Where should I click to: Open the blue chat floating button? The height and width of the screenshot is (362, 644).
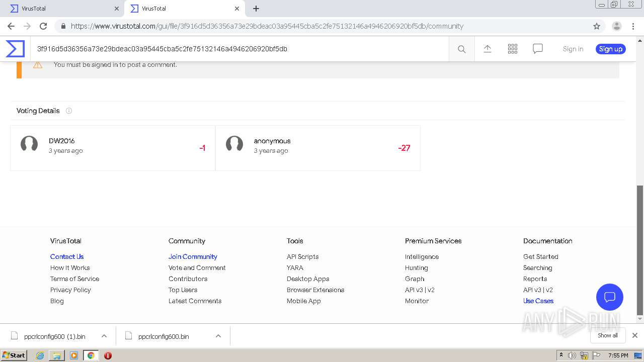tap(609, 297)
